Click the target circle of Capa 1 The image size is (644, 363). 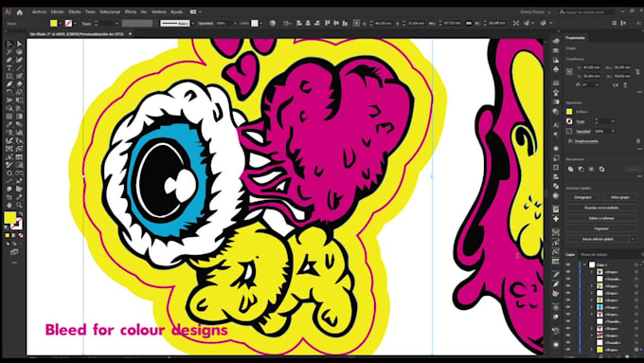636,264
